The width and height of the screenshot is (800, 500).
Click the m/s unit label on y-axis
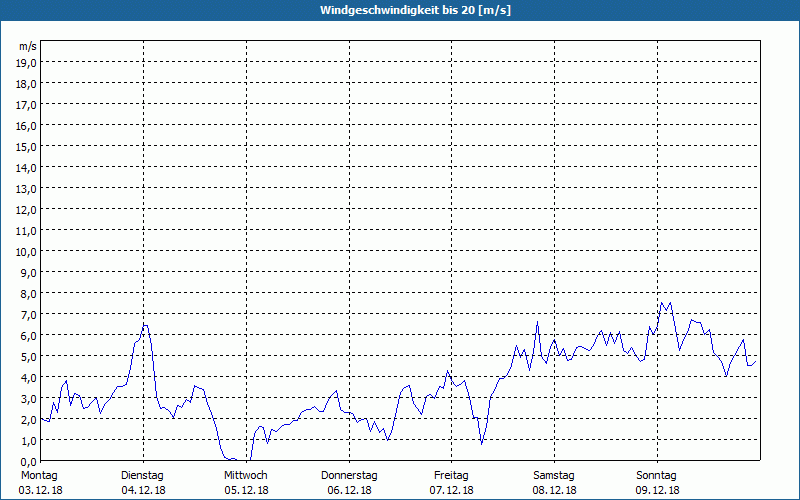[28, 47]
